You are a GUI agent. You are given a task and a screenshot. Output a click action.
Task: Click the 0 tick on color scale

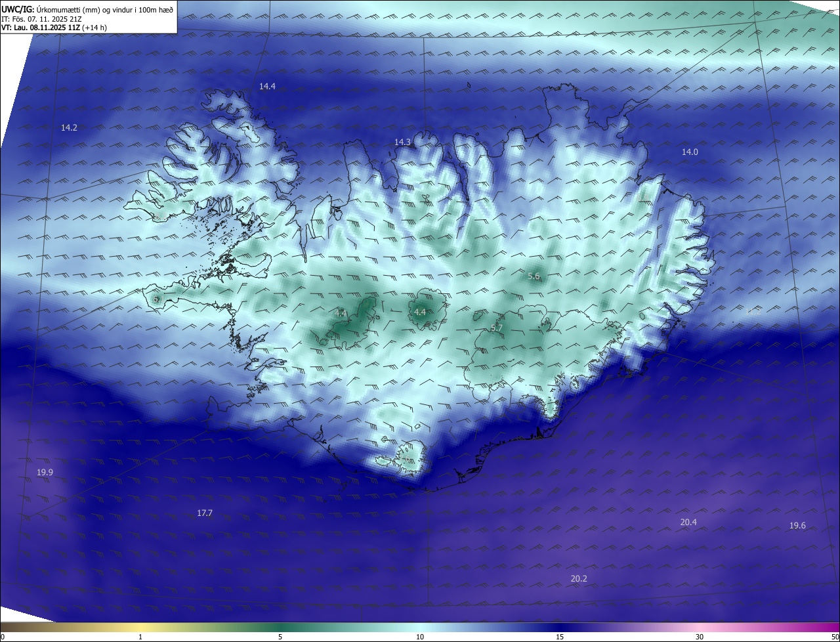3,637
